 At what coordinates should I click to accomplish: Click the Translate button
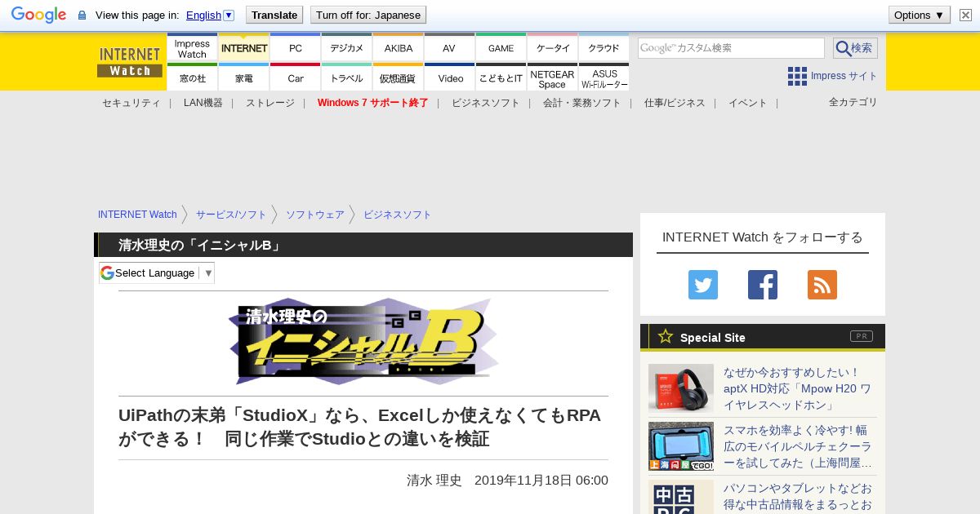pyautogui.click(x=274, y=15)
